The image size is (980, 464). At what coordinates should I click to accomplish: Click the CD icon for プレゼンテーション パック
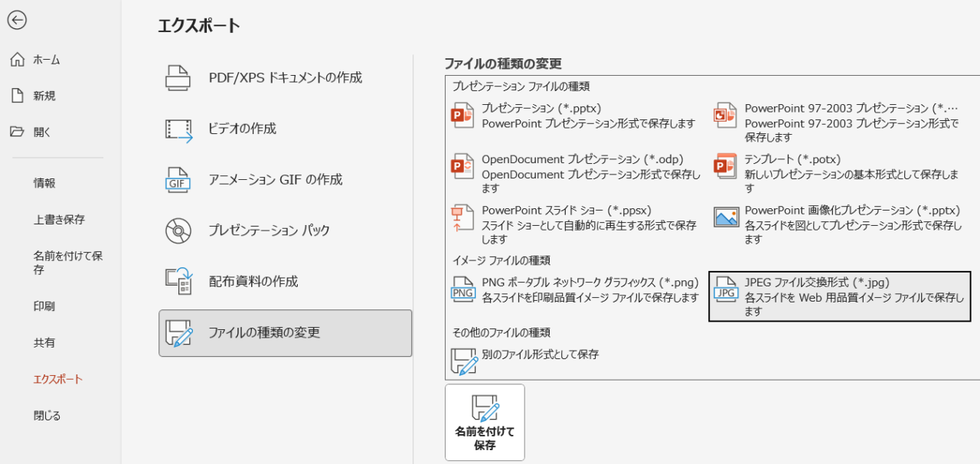coord(178,230)
